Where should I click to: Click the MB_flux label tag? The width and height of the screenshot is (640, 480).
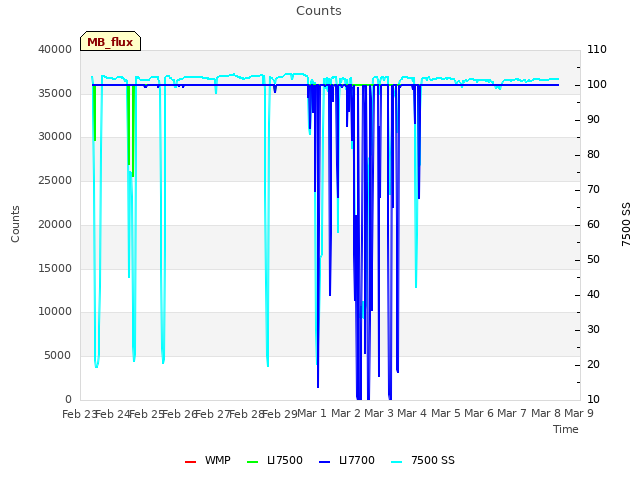110,41
